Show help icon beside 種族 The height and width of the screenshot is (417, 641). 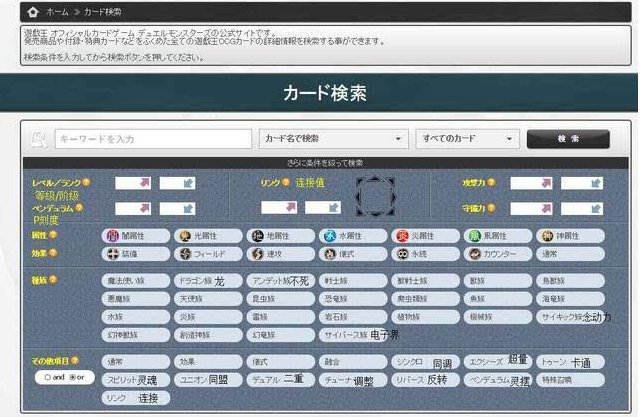pos(53,280)
